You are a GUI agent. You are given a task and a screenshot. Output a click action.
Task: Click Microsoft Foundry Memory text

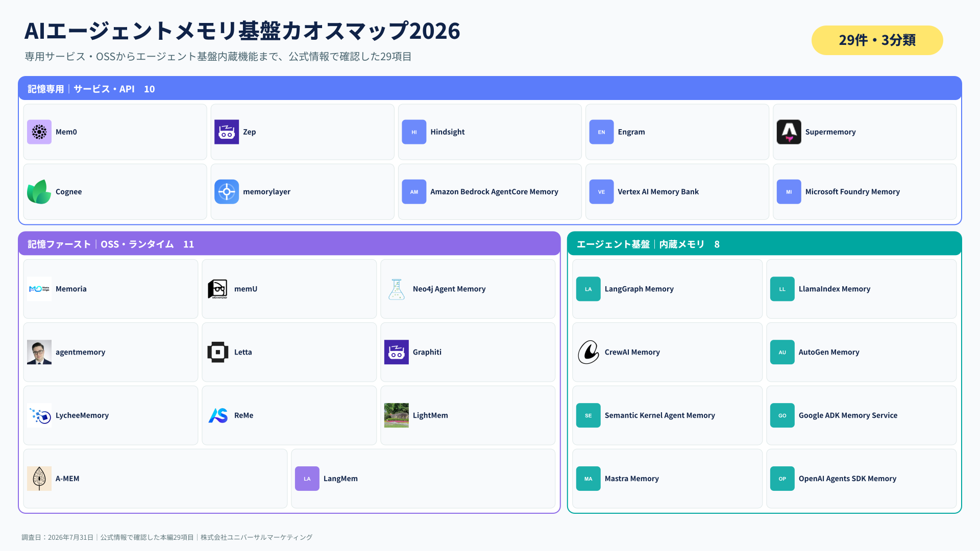tap(852, 192)
